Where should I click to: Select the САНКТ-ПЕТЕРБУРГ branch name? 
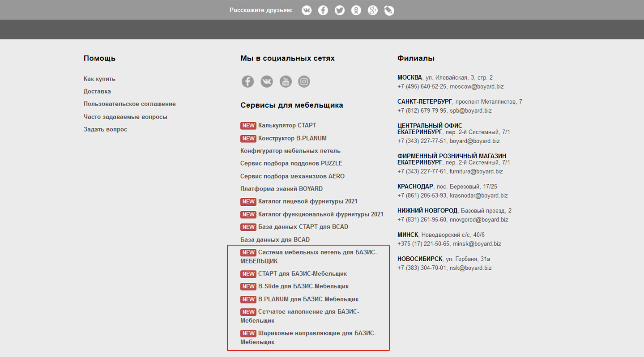425,102
